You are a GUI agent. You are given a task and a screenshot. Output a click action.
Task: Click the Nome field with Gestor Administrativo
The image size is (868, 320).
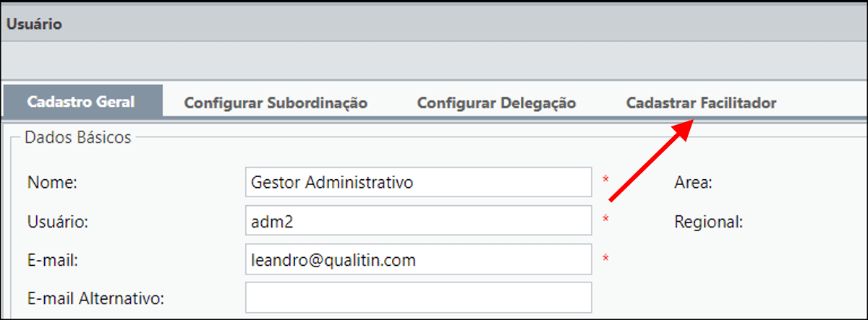tap(419, 183)
